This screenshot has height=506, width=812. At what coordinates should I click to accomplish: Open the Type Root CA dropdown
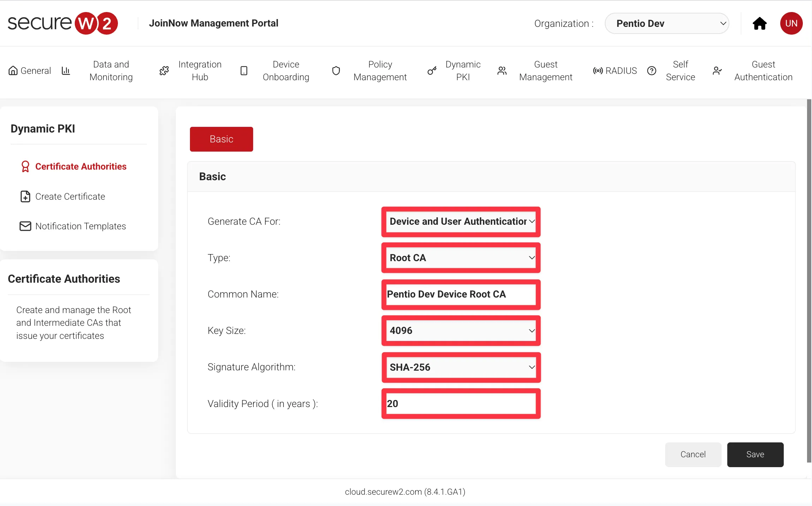(x=461, y=258)
